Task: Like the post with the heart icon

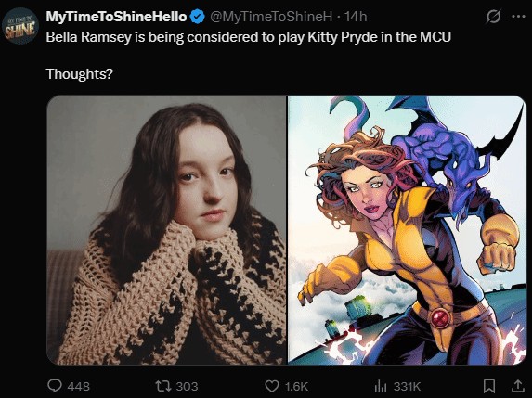Action: [x=271, y=386]
